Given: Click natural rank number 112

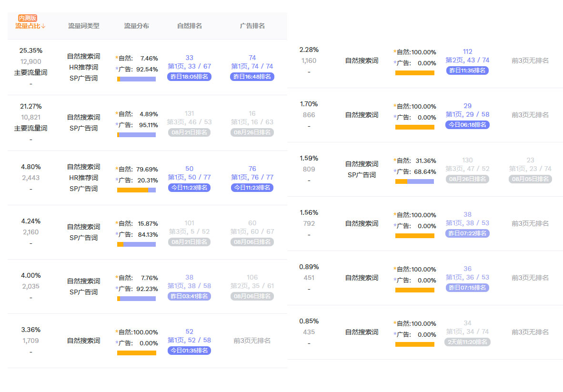Looking at the screenshot, I should click(467, 51).
